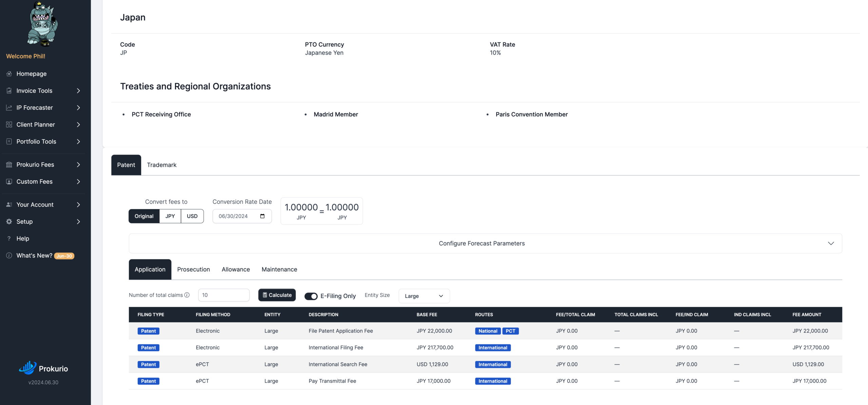868x405 pixels.
Task: Click the Setup gear icon
Action: (x=9, y=221)
